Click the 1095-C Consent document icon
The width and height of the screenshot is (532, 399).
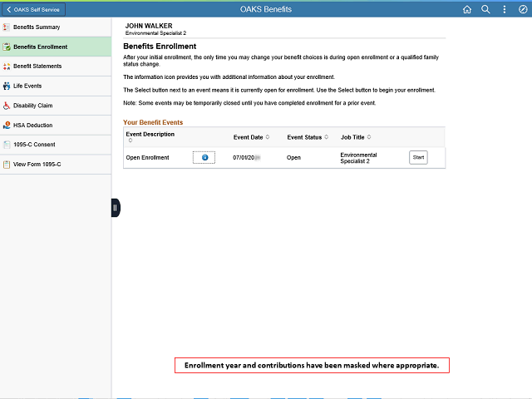[x=7, y=145]
